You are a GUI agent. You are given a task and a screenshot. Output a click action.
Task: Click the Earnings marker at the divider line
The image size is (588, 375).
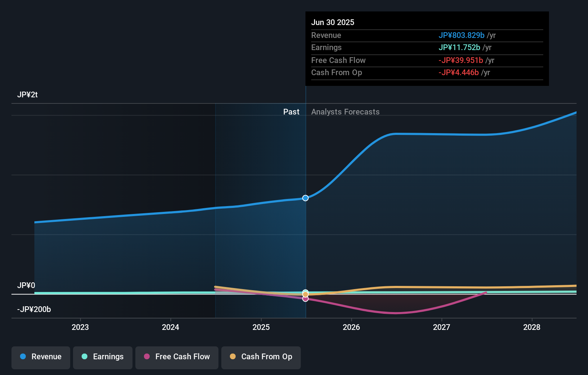pyautogui.click(x=305, y=292)
